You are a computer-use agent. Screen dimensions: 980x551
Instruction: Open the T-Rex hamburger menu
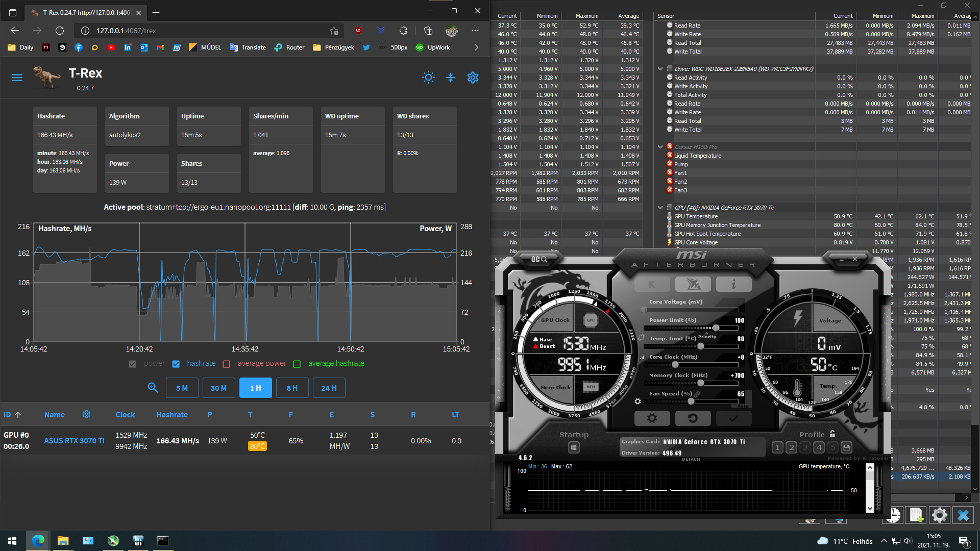tap(17, 78)
